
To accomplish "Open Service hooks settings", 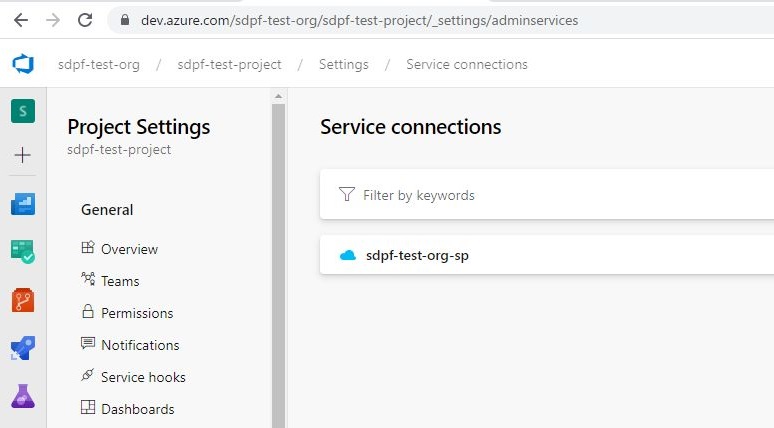I will pos(143,377).
